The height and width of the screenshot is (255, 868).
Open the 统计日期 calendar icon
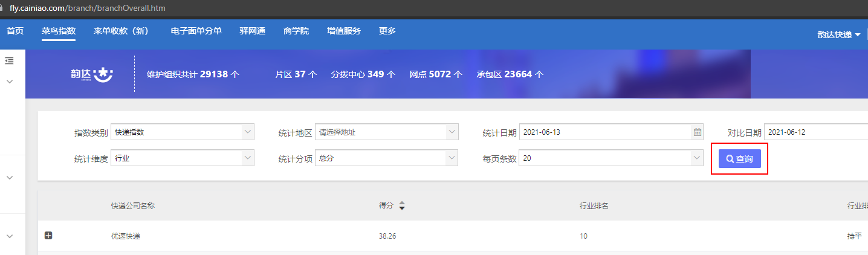click(x=697, y=132)
